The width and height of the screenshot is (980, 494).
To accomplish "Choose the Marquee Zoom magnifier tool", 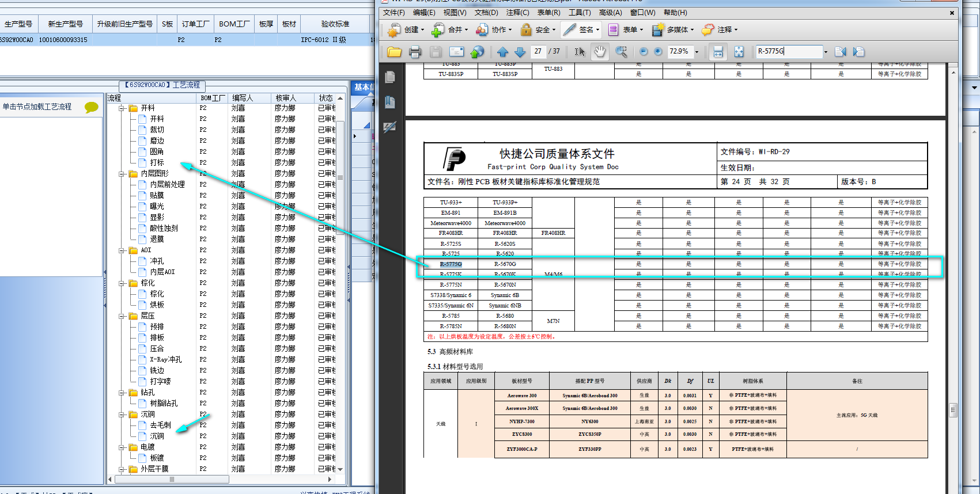I will pyautogui.click(x=621, y=52).
